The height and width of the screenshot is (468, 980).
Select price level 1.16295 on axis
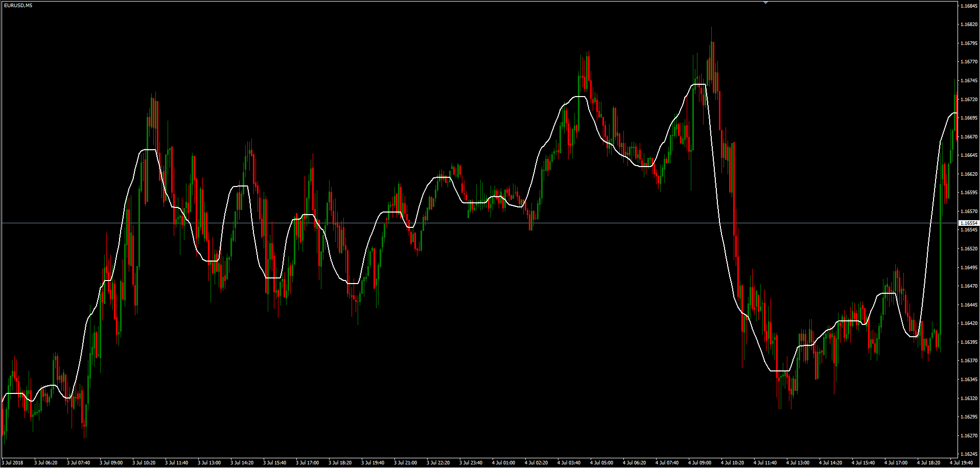click(x=969, y=417)
